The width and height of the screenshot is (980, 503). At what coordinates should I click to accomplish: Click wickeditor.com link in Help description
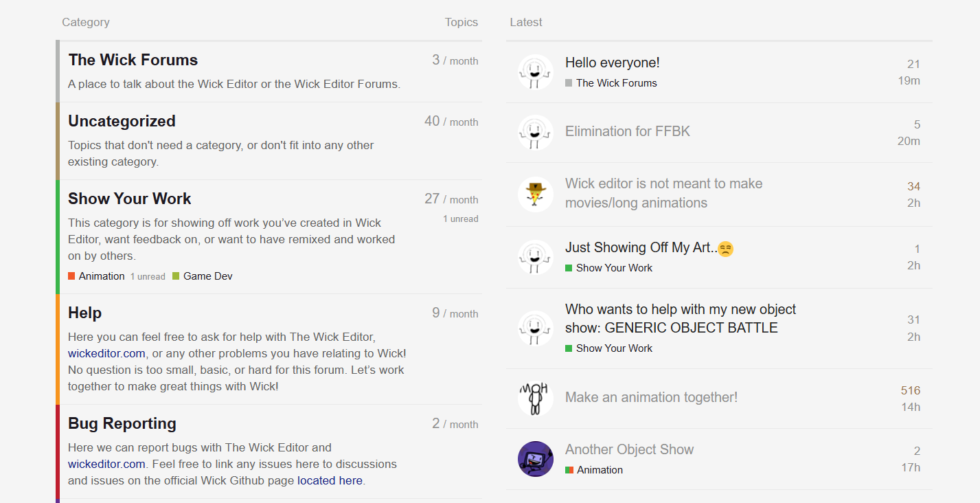click(x=106, y=353)
